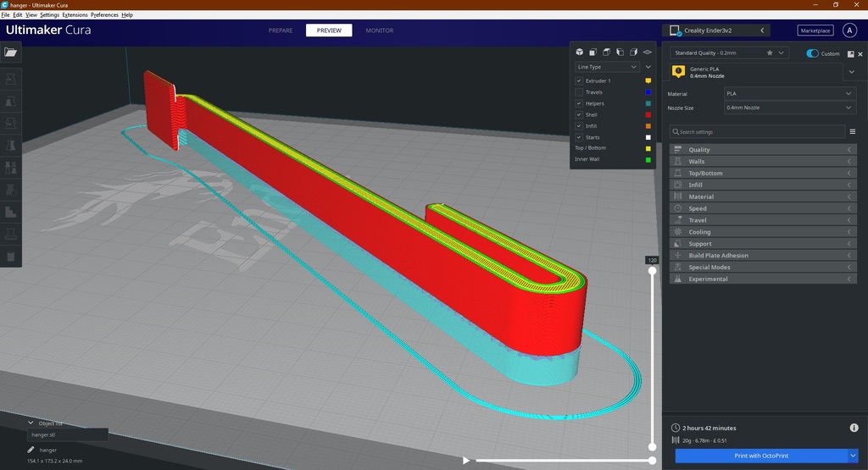Select the Per Model Settings tool
This screenshot has height=470, width=868.
click(10, 168)
